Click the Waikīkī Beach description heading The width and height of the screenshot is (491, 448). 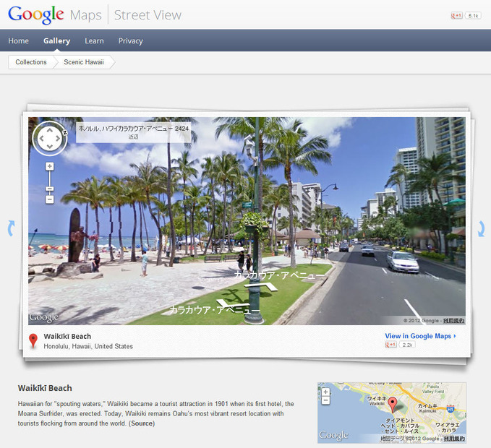(45, 388)
